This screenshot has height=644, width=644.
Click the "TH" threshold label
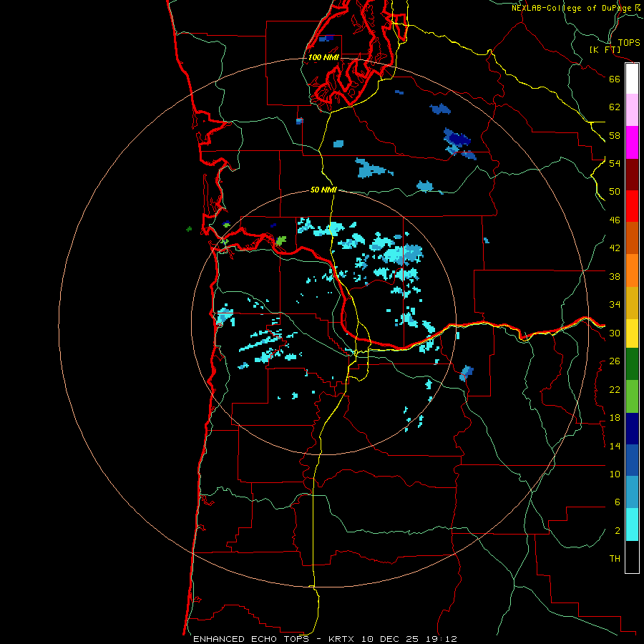pos(615,559)
